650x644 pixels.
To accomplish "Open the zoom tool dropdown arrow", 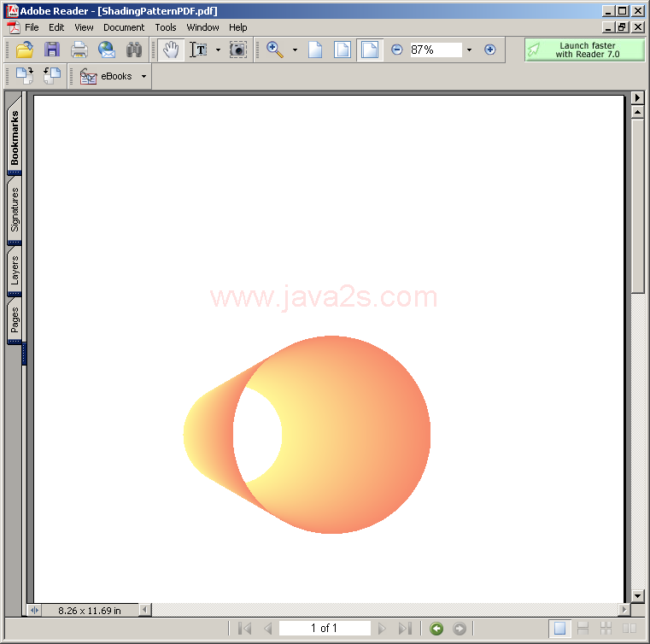I will (295, 50).
